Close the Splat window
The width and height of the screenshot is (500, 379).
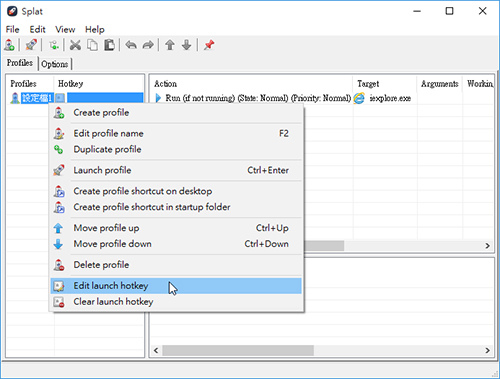(482, 11)
